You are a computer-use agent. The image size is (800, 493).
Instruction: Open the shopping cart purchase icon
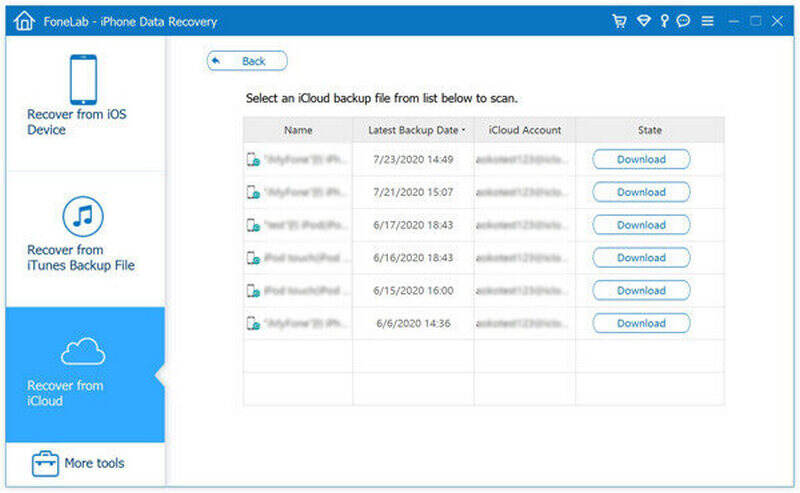pyautogui.click(x=619, y=21)
